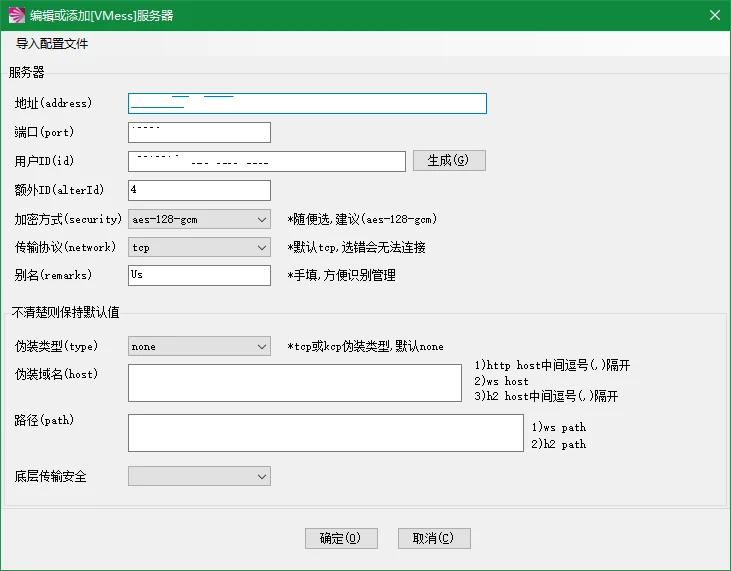Click the 路径(path) text area
Screen dimensions: 731x571
pyautogui.click(x=326, y=433)
